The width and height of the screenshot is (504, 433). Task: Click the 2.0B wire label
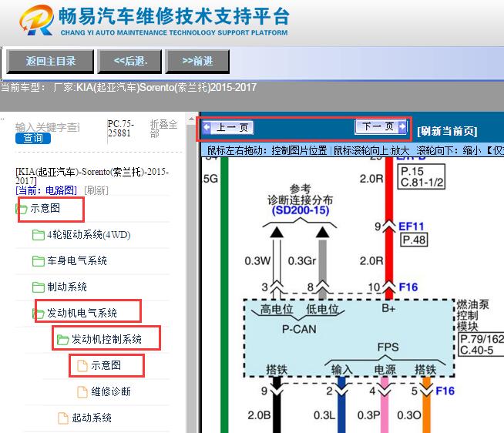tap(259, 415)
